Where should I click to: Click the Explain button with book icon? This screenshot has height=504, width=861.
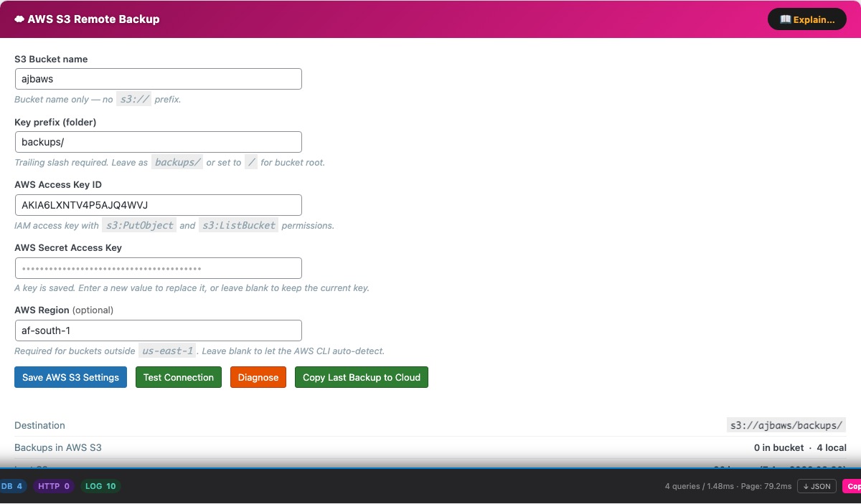(x=806, y=19)
